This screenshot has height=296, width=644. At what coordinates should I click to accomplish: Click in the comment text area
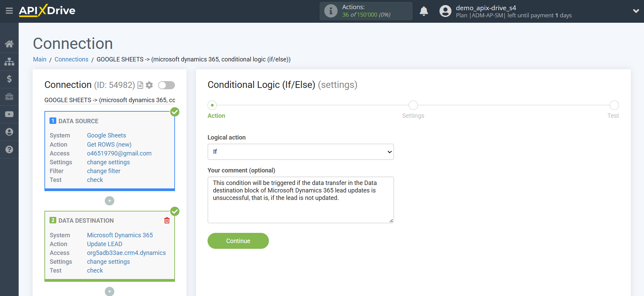[x=300, y=200]
